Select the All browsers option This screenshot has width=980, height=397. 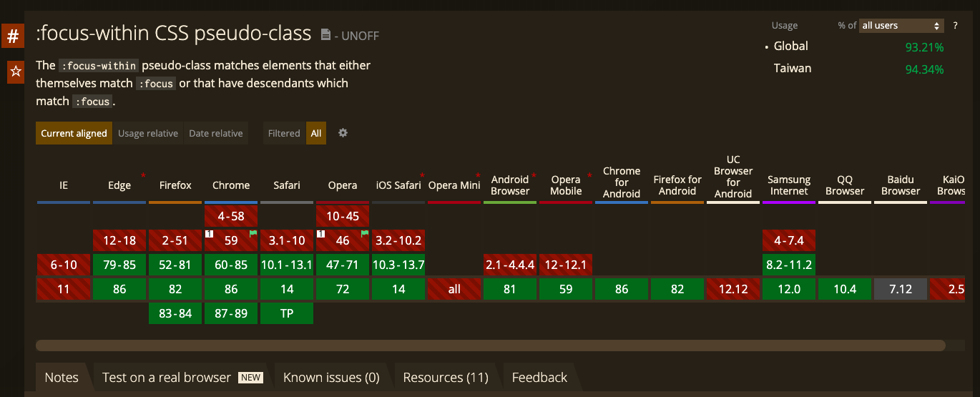[316, 133]
